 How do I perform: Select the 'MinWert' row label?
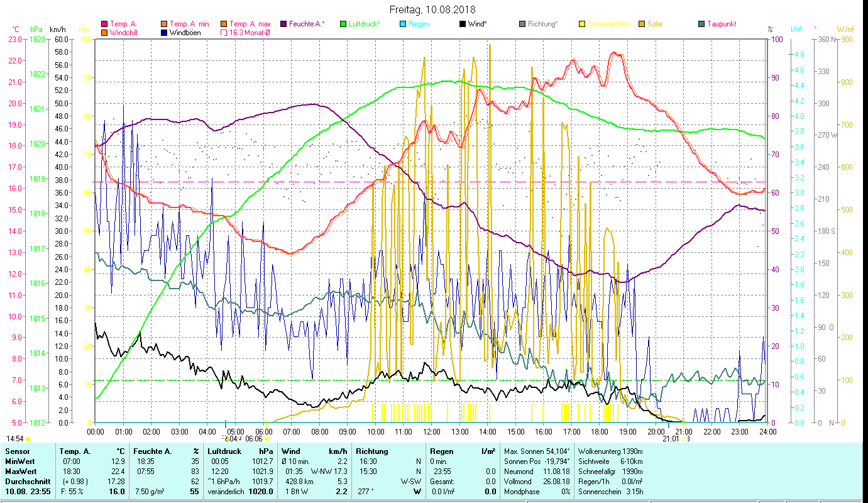point(19,462)
